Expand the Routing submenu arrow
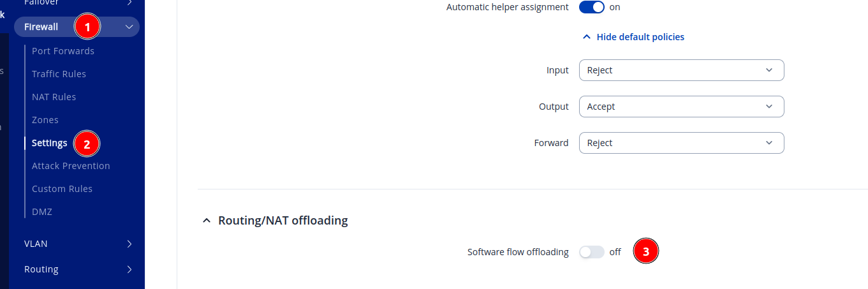868x289 pixels. point(129,269)
